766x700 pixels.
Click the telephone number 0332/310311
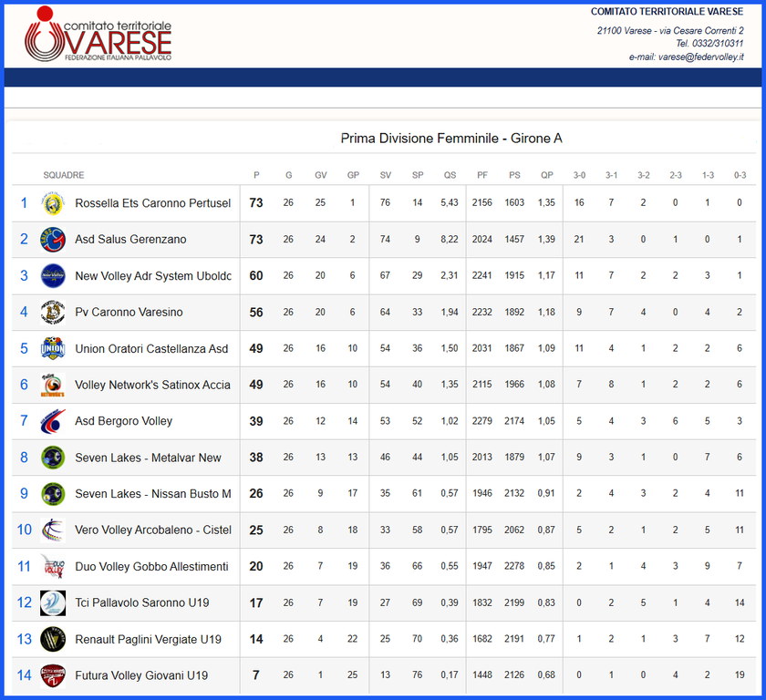tap(718, 44)
